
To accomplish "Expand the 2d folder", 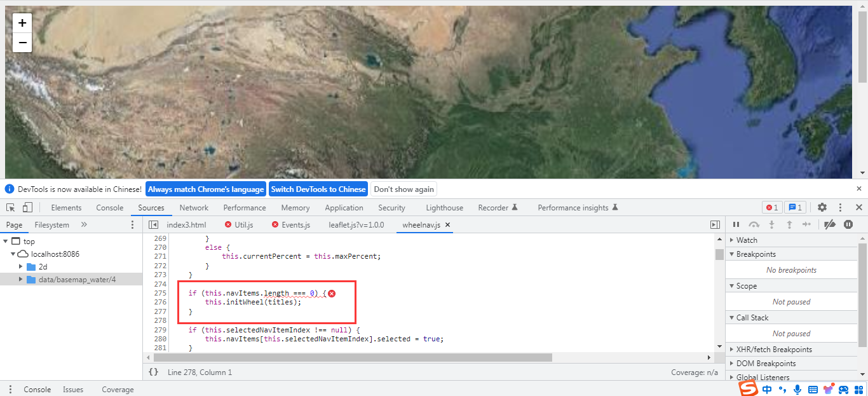I will pos(21,267).
